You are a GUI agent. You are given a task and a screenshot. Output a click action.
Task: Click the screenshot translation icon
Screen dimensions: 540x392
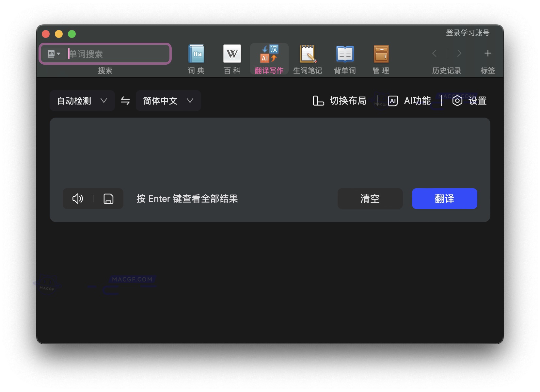(109, 199)
